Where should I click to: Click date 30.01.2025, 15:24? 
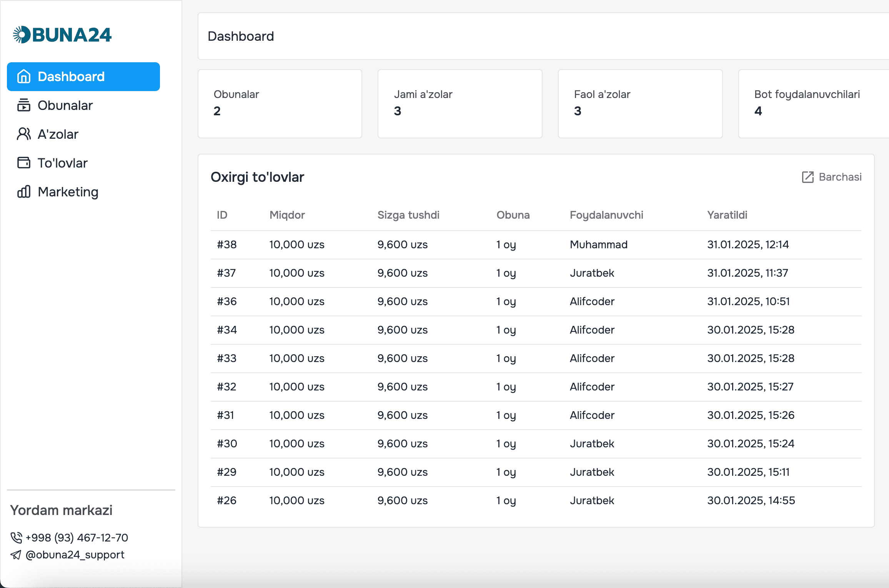(751, 443)
